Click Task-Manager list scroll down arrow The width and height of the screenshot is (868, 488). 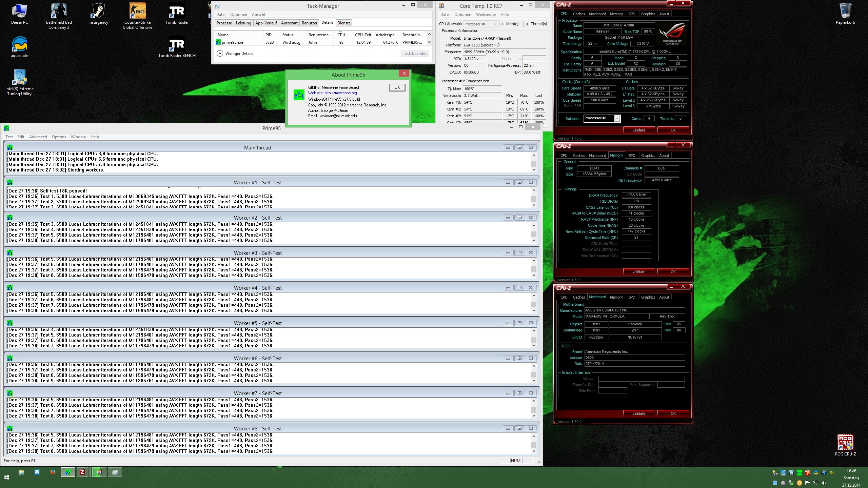(429, 42)
